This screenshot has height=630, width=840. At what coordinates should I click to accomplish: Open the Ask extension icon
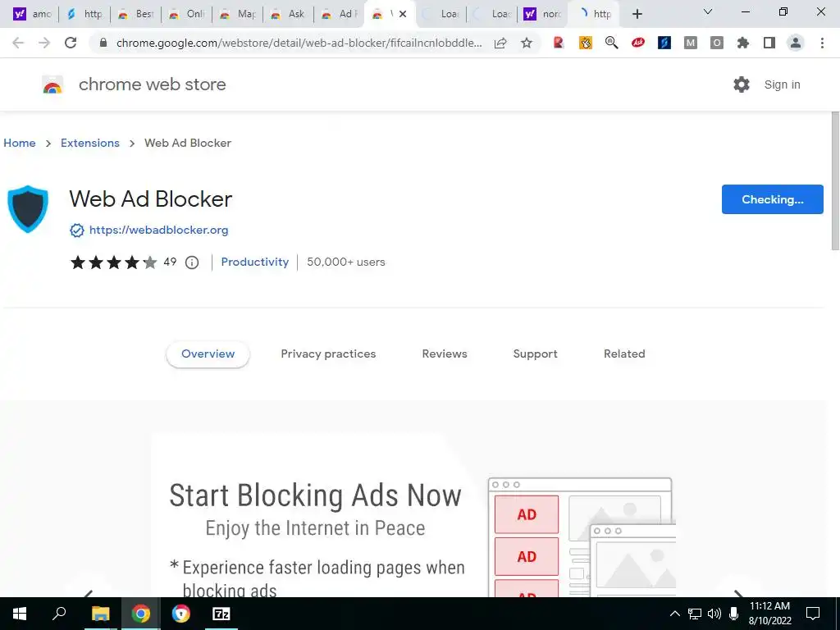pyautogui.click(x=637, y=43)
